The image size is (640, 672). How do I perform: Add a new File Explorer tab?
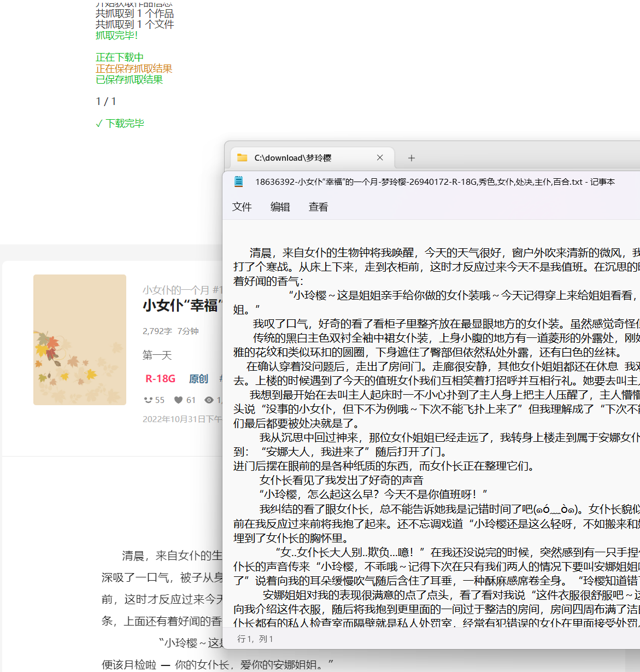point(412,158)
